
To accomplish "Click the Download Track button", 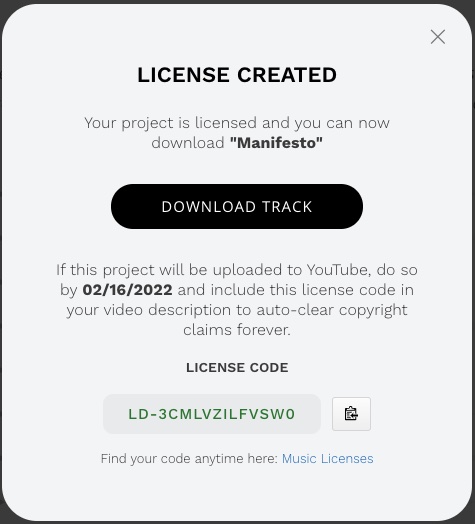I will pos(237,207).
